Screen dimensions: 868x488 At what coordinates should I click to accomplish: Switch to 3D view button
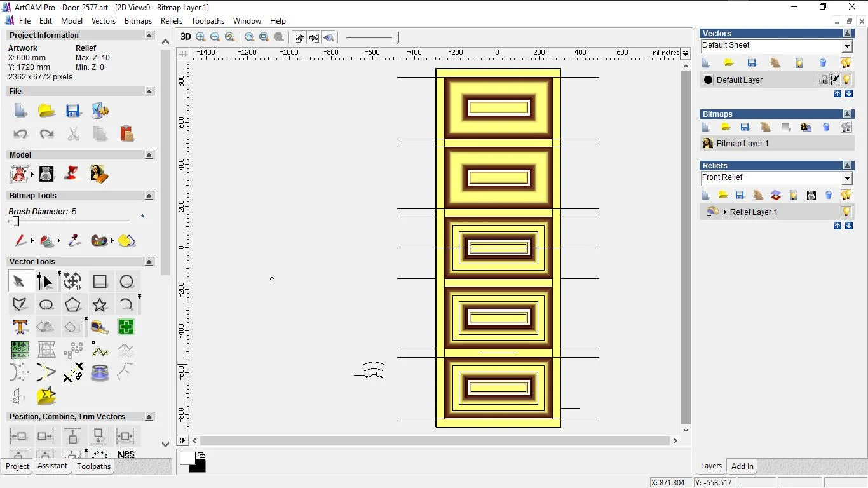pos(186,37)
